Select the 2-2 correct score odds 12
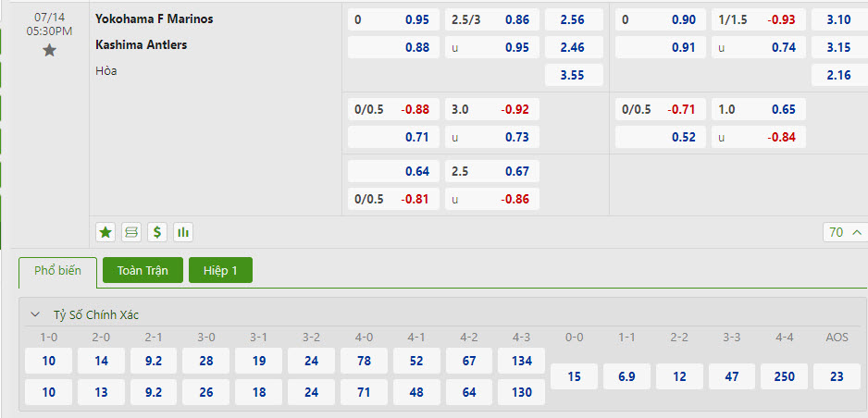868x418 pixels. coord(679,376)
